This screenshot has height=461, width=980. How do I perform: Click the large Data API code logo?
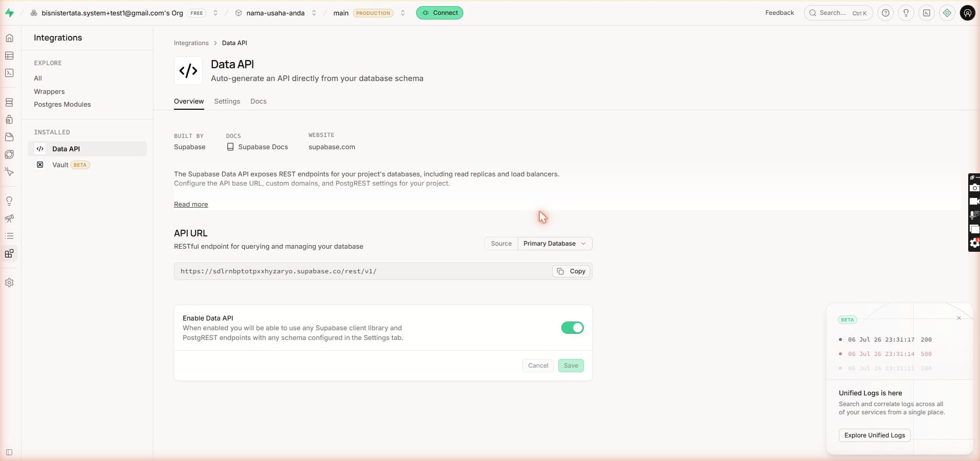coord(188,70)
